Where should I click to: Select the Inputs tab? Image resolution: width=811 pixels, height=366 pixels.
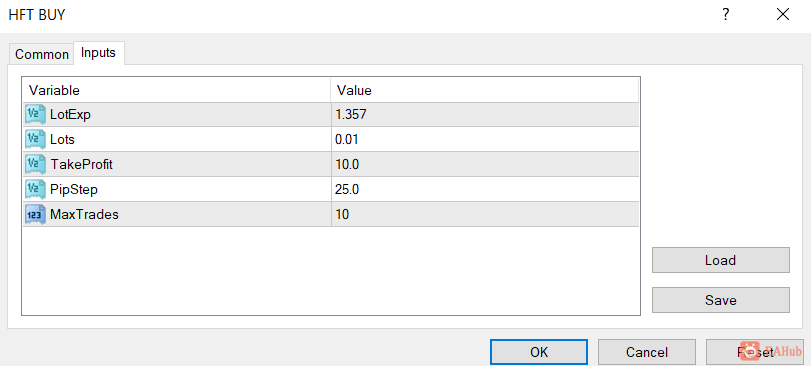tap(98, 53)
